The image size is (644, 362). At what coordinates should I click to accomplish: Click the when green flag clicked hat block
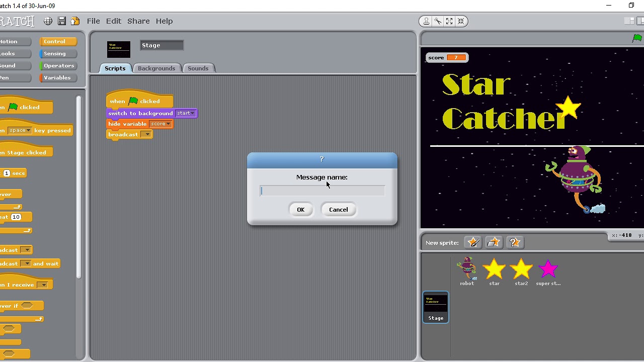click(x=139, y=101)
